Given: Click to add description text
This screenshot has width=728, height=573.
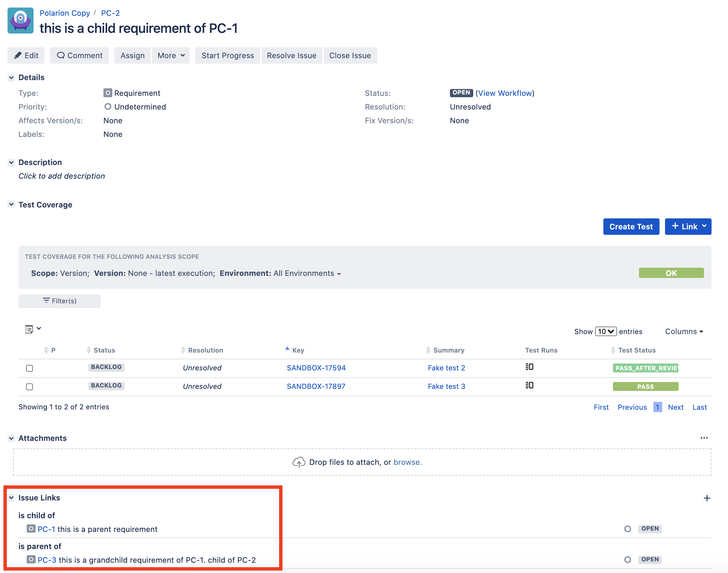Looking at the screenshot, I should [x=62, y=176].
